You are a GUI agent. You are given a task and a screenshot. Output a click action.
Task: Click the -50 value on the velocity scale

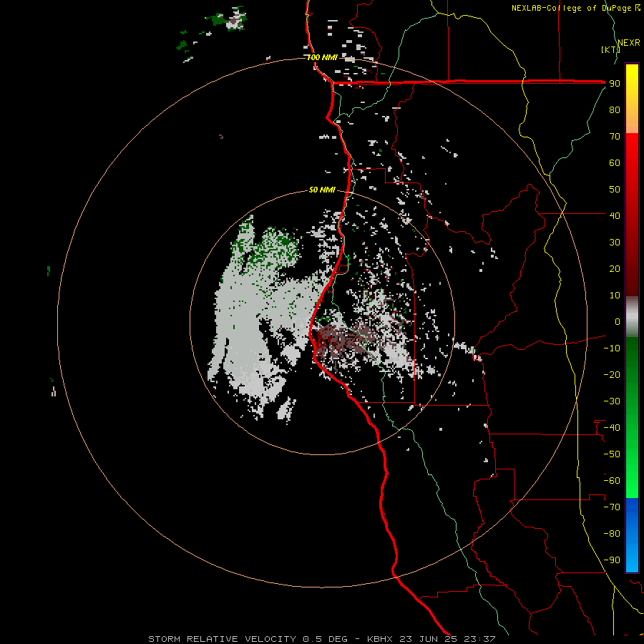[x=612, y=454]
